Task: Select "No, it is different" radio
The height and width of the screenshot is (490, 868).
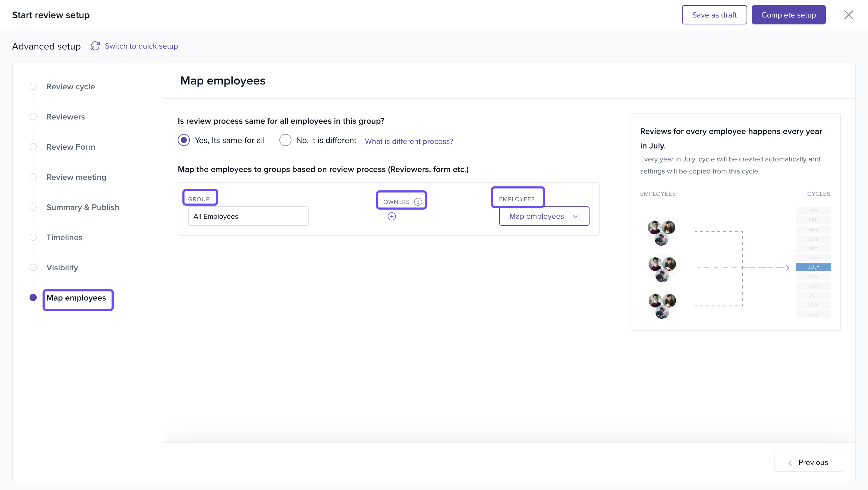Action: pos(285,140)
